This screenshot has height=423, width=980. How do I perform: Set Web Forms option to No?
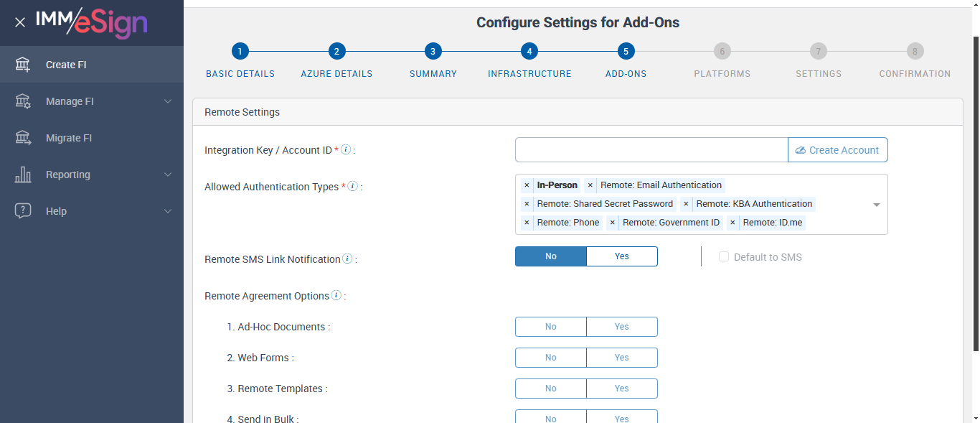[x=550, y=358]
